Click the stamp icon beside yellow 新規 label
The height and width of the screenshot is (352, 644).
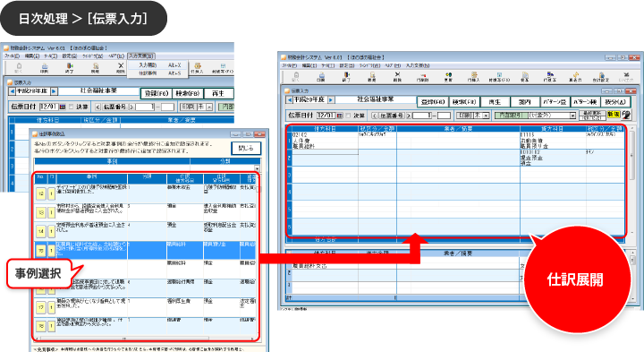click(626, 115)
